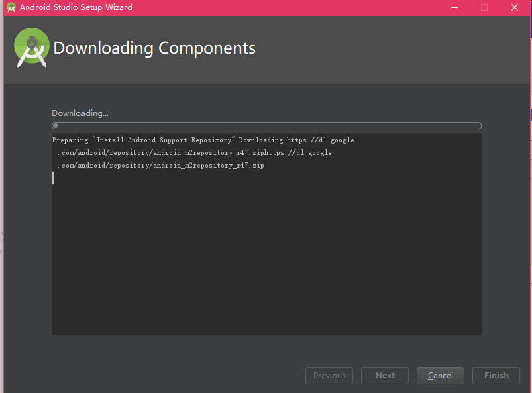Click the Finish button
Screen dimensions: 532x393
(496, 376)
